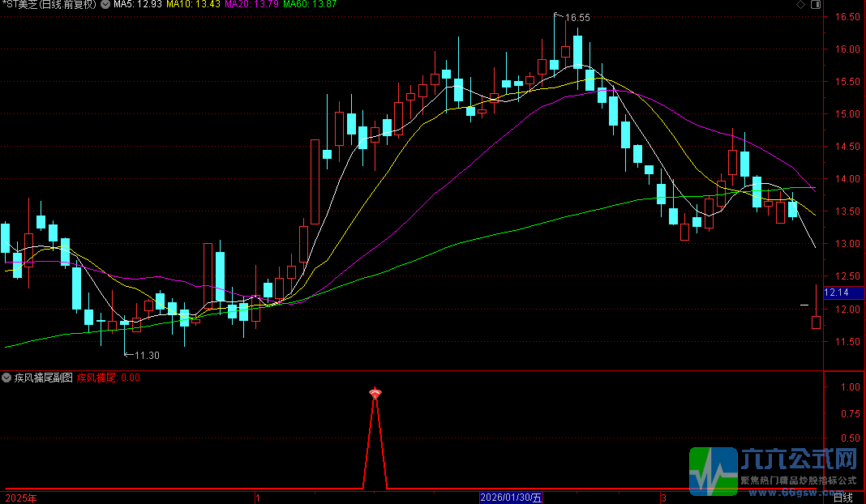This screenshot has height=504, width=866.
Task: Click the MA5: 12.93 label
Action: click(x=138, y=4)
